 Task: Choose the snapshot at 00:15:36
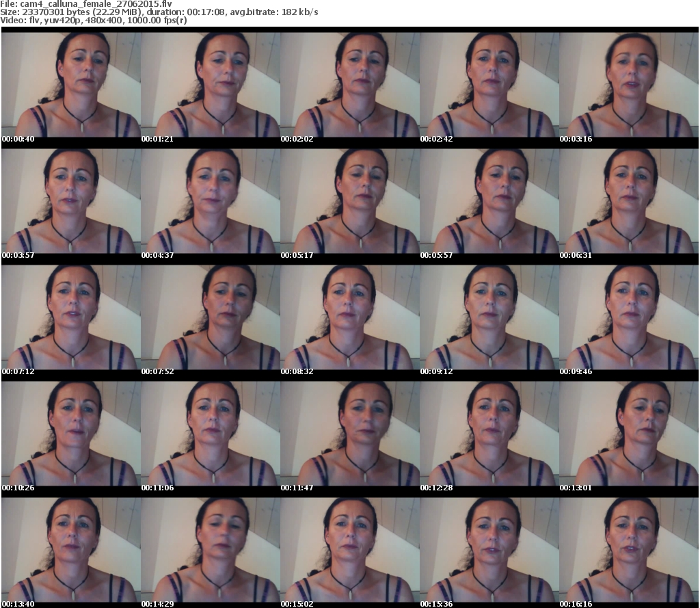(x=489, y=549)
